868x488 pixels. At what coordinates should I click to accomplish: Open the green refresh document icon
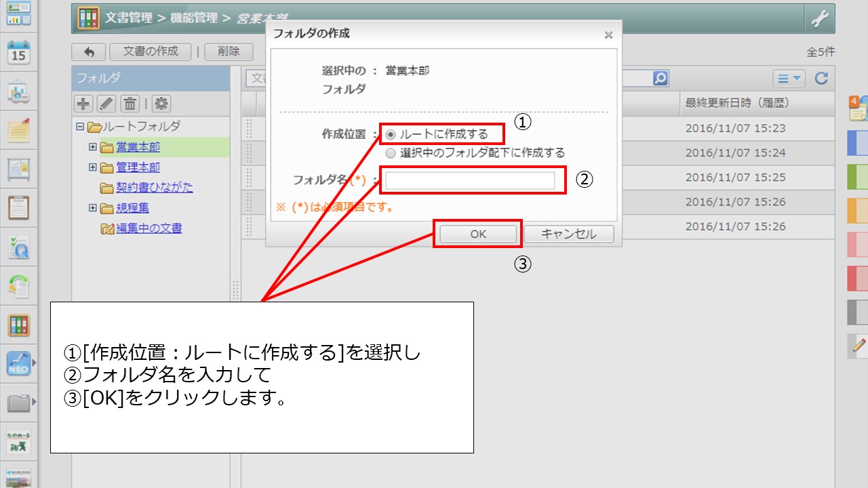click(18, 286)
